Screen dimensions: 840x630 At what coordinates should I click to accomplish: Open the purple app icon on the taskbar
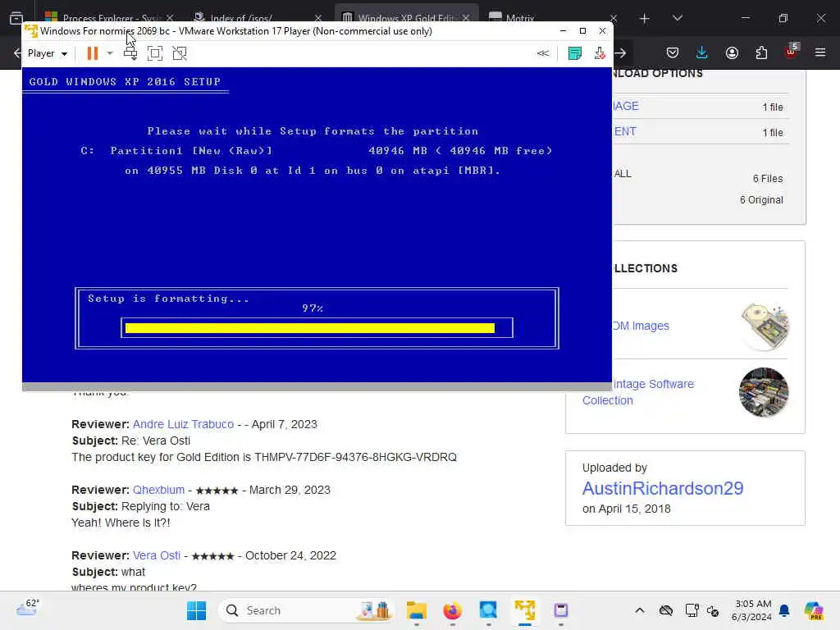[x=561, y=610]
